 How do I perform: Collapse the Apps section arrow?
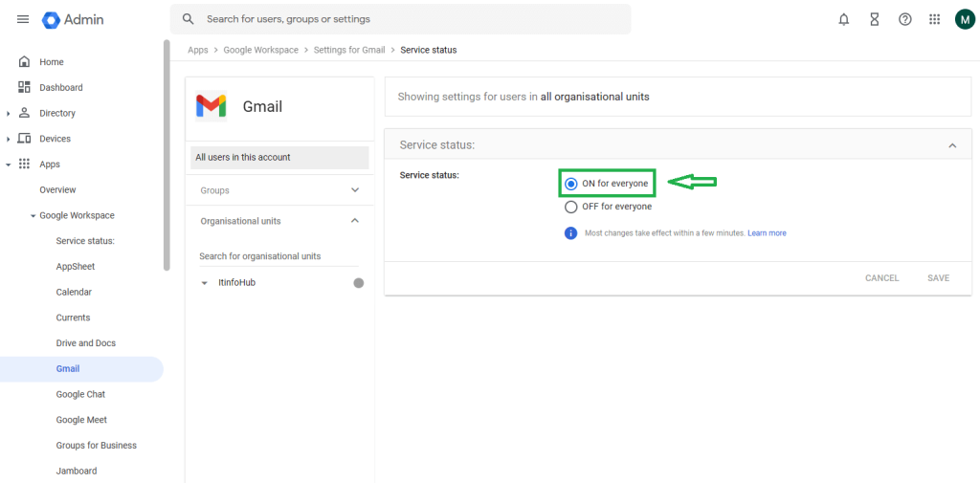click(x=8, y=165)
